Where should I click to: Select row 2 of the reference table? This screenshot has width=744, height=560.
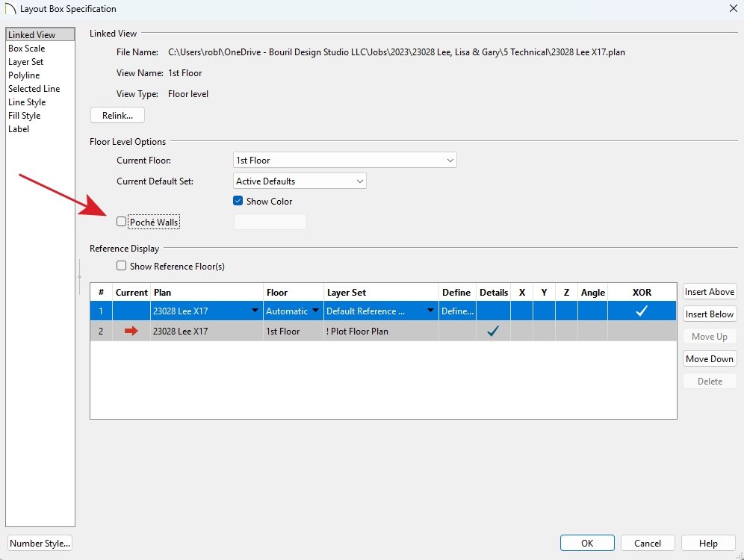(101, 332)
